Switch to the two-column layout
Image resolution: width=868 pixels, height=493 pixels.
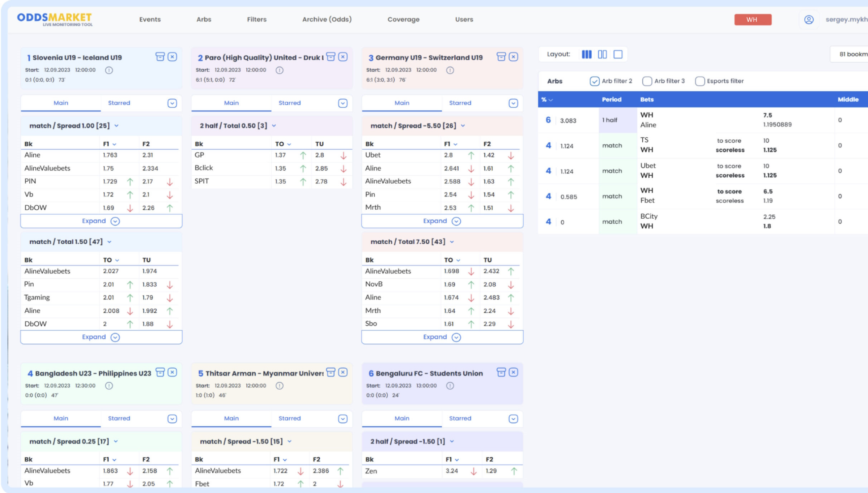click(x=602, y=54)
